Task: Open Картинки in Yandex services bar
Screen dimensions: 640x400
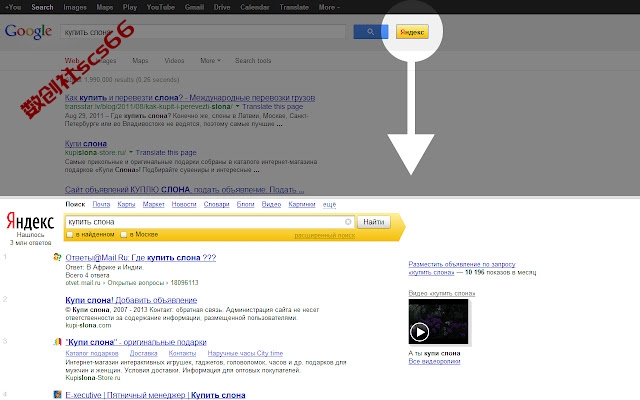Action: [302, 204]
